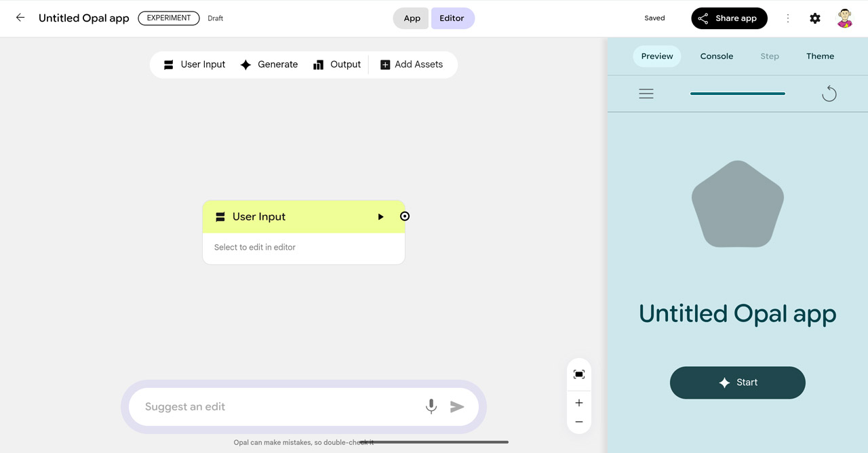Select the User Input node header
The image size is (868, 453).
pyautogui.click(x=304, y=217)
